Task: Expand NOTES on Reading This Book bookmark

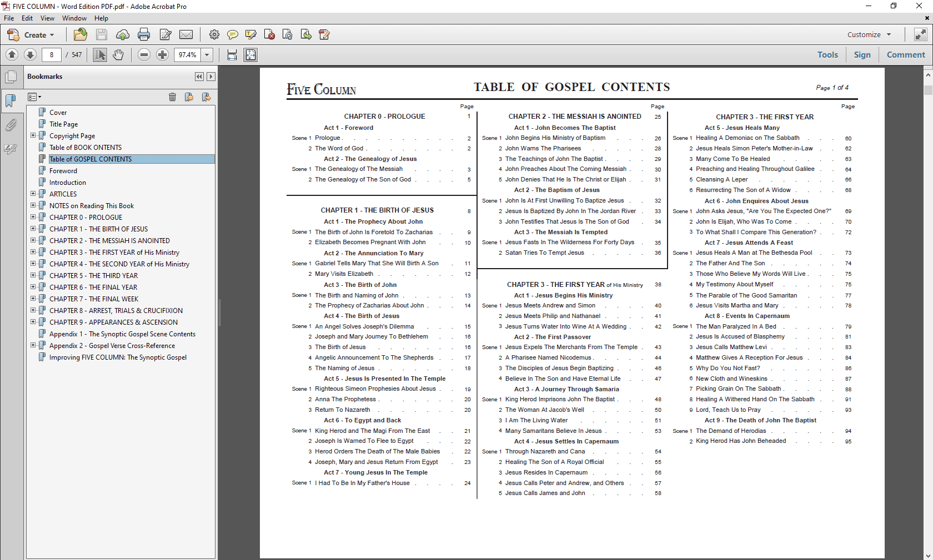Action: coord(33,205)
